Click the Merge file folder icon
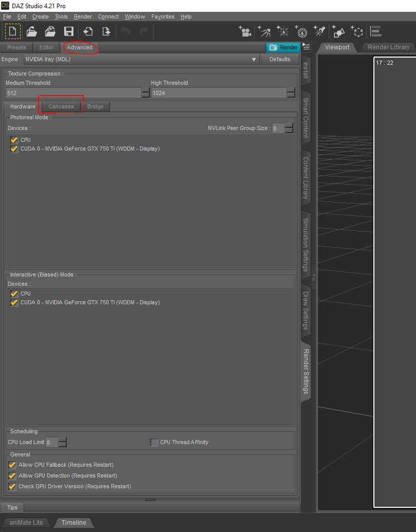The height and width of the screenshot is (532, 416). [x=50, y=31]
